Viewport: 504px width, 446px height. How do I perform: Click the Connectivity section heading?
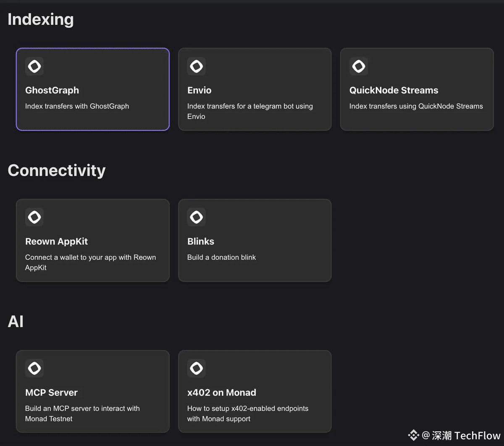click(x=57, y=170)
